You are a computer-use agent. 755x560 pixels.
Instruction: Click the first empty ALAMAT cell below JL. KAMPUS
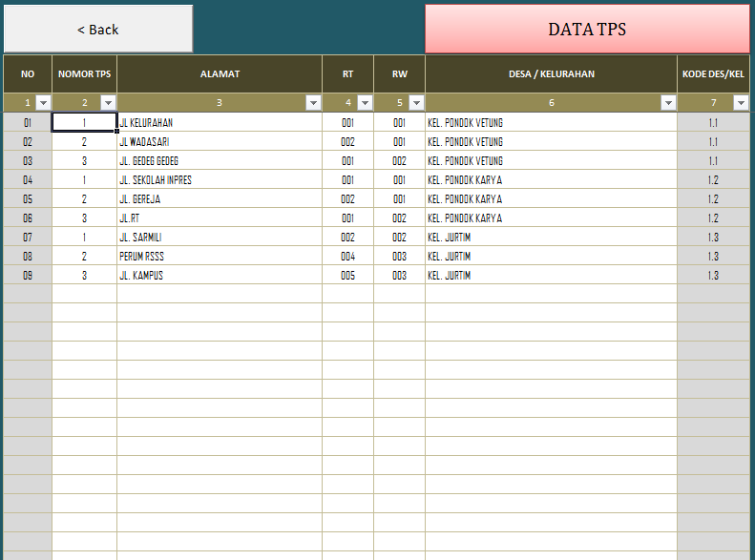coord(220,294)
